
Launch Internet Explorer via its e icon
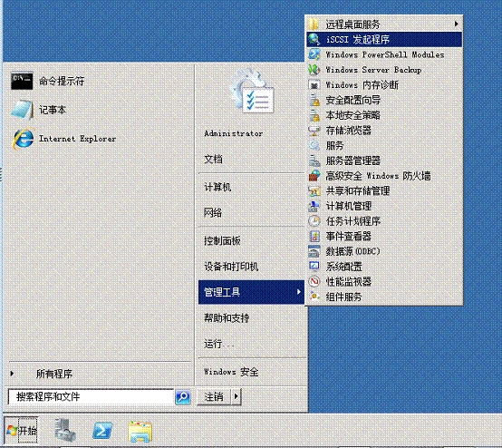pos(23,139)
